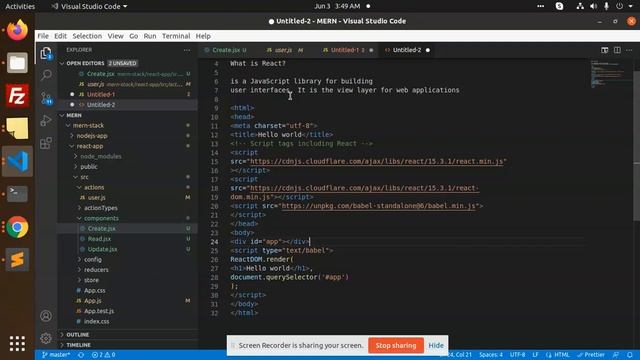640x360 pixels.
Task: Open errors and warnings counter in status bar
Action: pos(104,355)
